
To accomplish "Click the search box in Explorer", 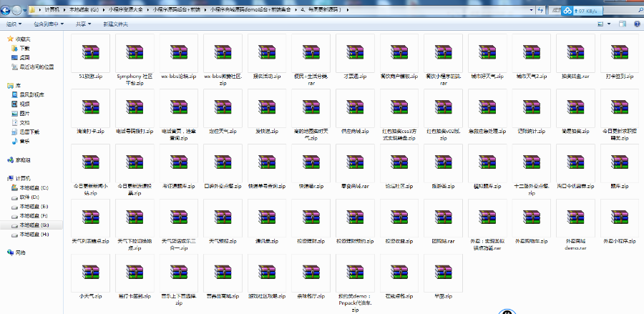I will [x=595, y=10].
